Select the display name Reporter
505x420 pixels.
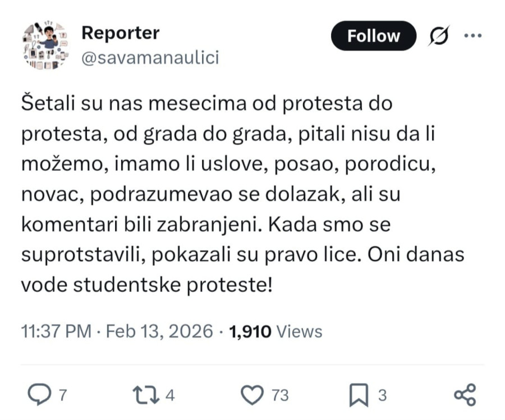120,33
